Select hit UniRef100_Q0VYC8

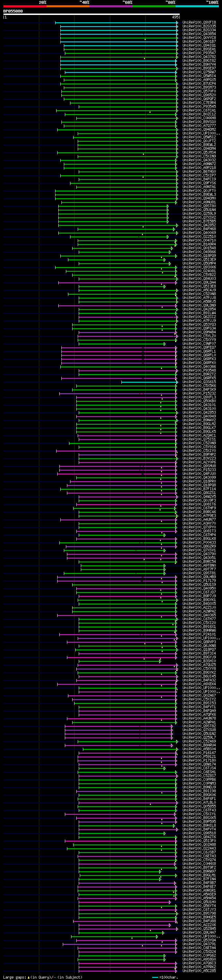point(199,38)
